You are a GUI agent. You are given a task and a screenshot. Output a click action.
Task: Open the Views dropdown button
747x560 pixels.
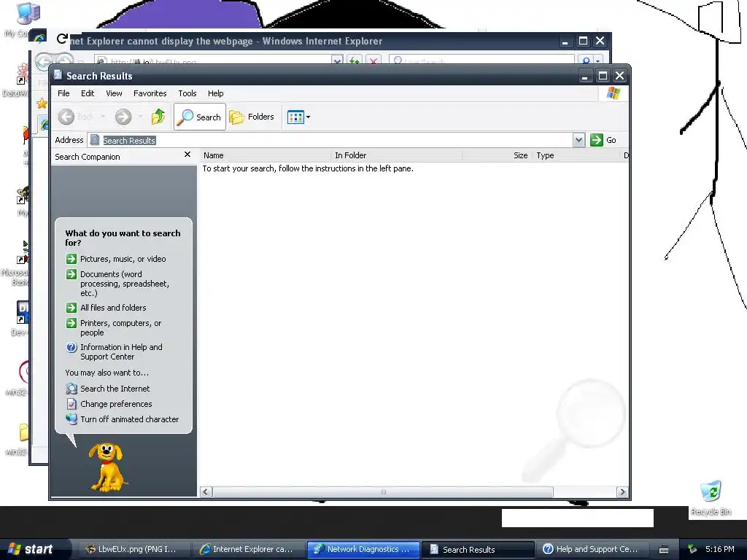point(298,117)
